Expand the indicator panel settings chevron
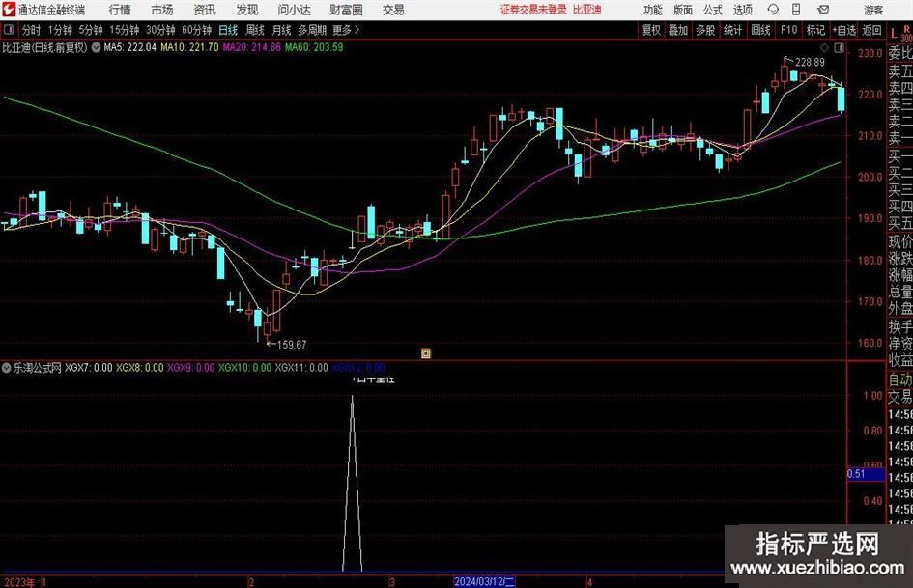This screenshot has width=913, height=588. coord(7,367)
